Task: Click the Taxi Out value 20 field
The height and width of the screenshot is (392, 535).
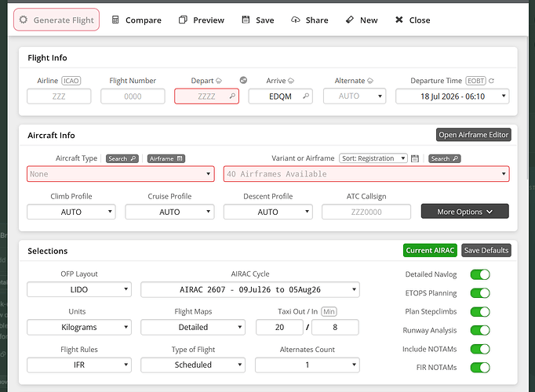Action: pos(279,327)
